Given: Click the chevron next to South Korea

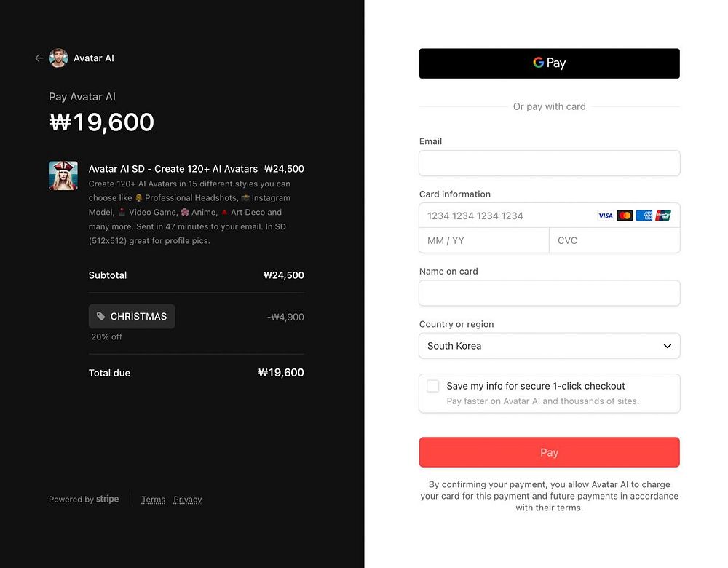Looking at the screenshot, I should pyautogui.click(x=667, y=346).
